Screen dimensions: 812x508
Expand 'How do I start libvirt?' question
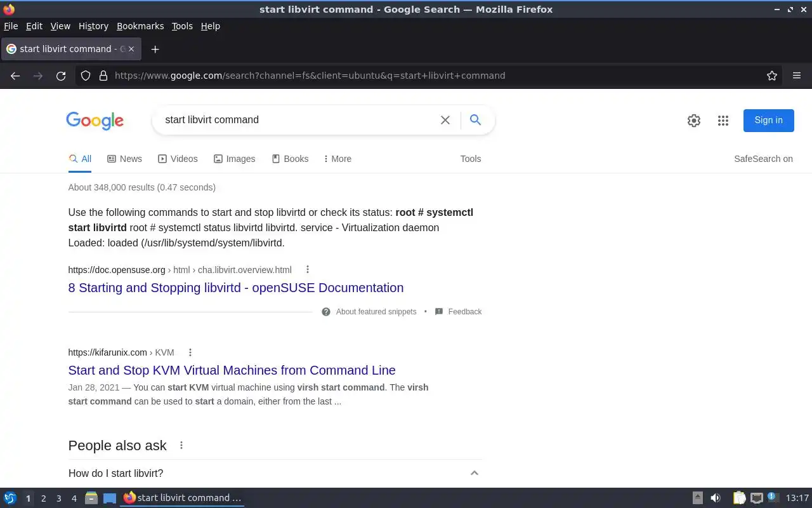tap(275, 473)
